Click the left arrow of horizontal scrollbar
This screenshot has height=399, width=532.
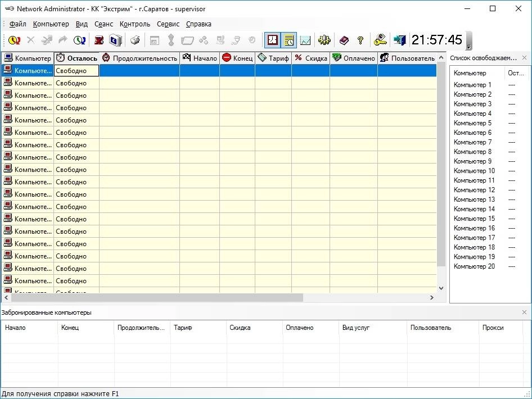pyautogui.click(x=6, y=297)
